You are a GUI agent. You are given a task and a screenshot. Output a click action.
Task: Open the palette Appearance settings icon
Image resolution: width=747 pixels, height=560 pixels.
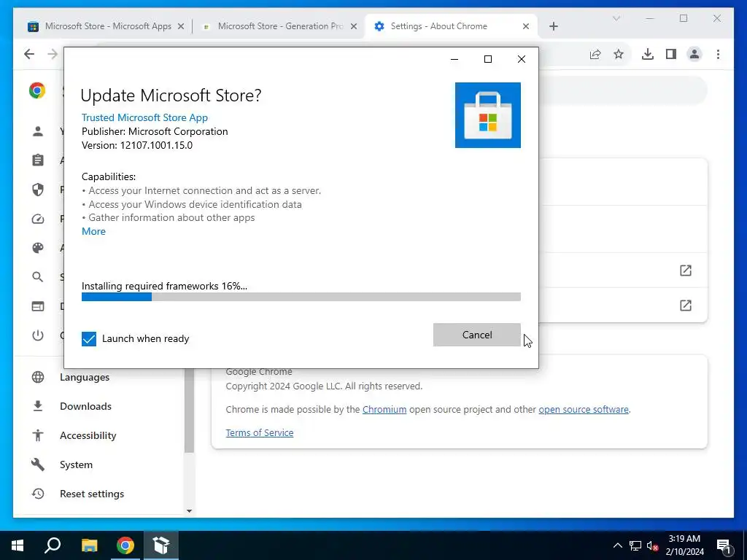[x=38, y=248]
